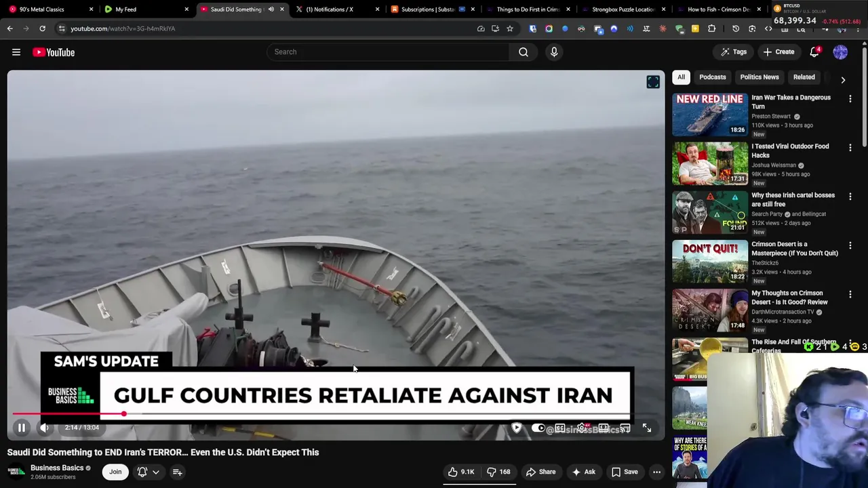Share this video
This screenshot has width=868, height=488.
click(x=540, y=472)
